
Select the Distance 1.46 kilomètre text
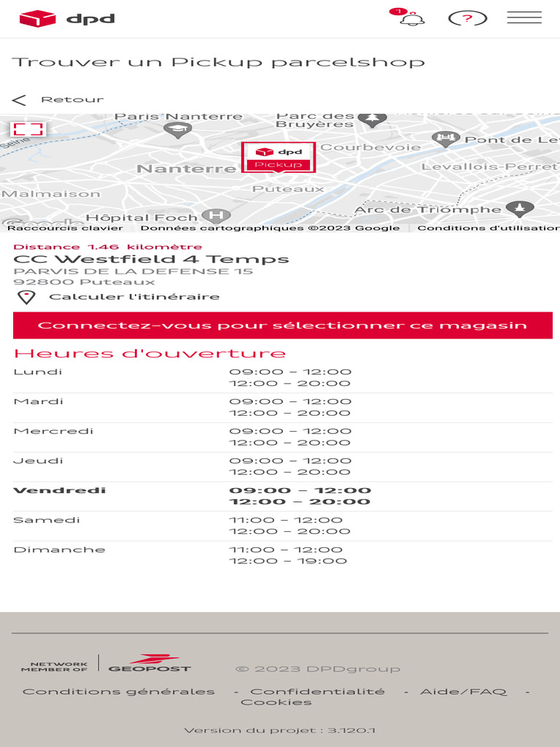[108, 247]
